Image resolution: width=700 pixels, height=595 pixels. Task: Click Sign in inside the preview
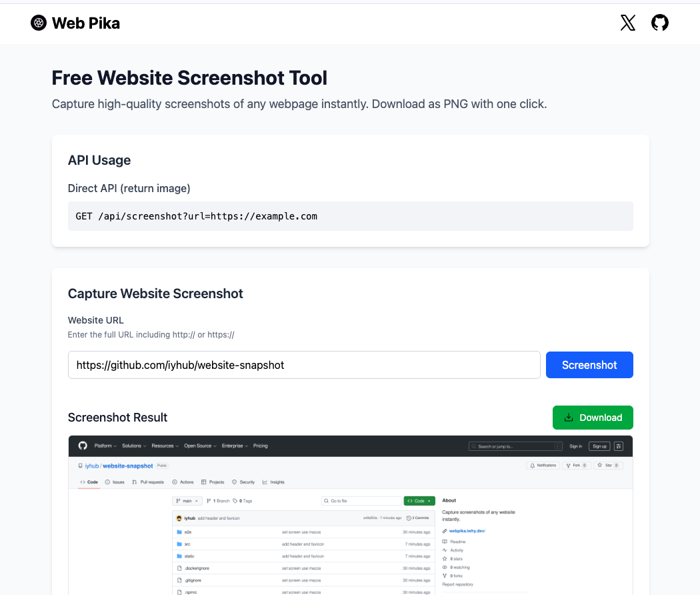(x=575, y=446)
